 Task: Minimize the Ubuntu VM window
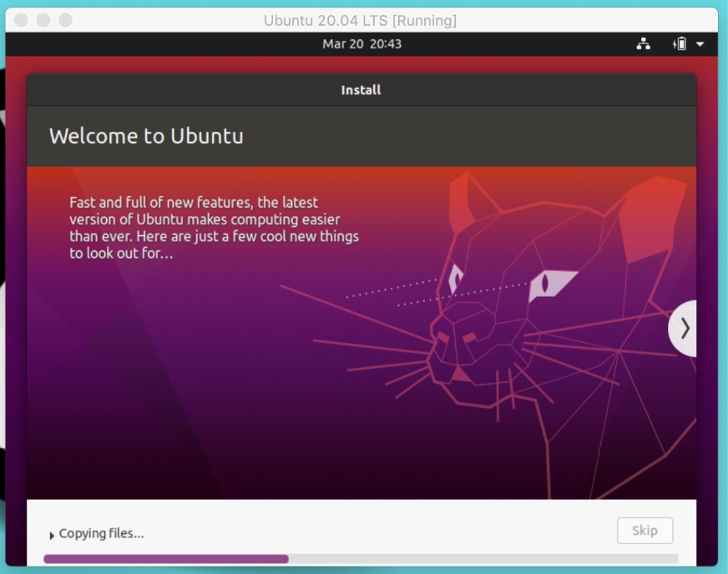click(x=43, y=20)
